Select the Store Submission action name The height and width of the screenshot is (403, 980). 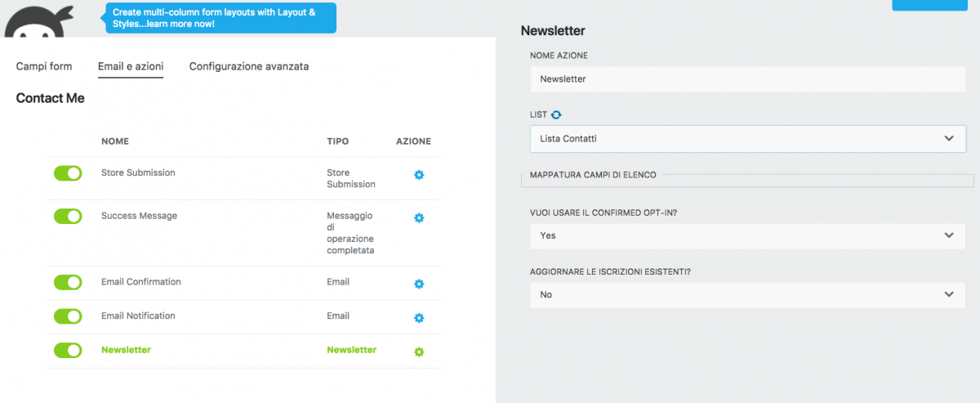138,173
